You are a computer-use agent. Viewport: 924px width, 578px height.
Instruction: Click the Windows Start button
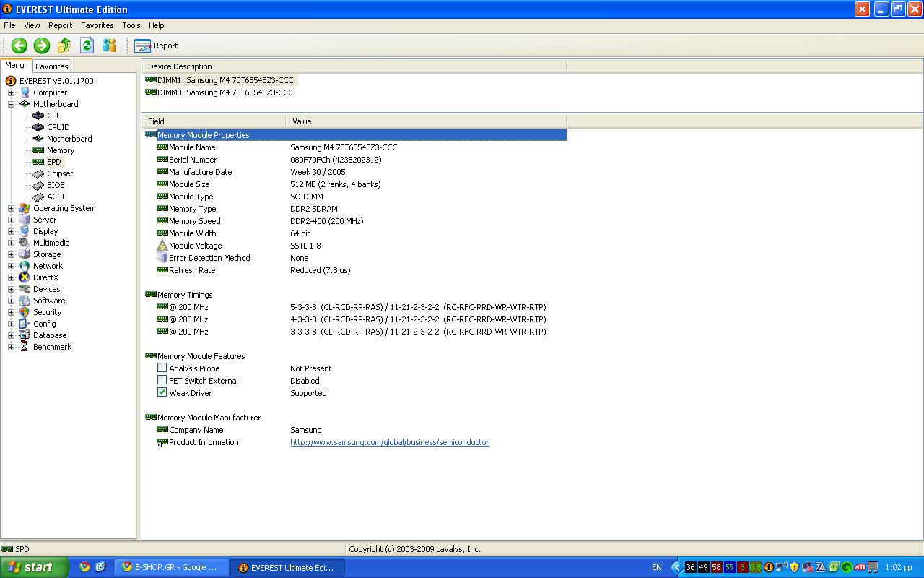pos(34,567)
